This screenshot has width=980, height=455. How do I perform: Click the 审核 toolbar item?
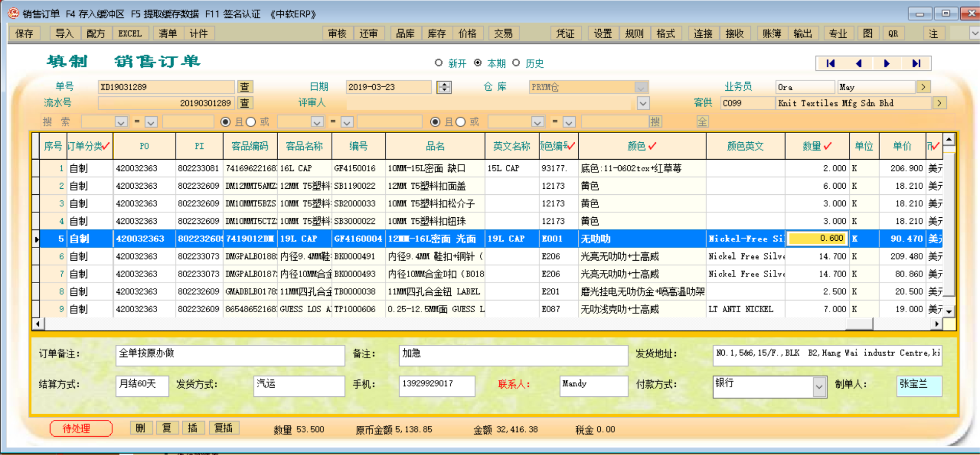[337, 34]
